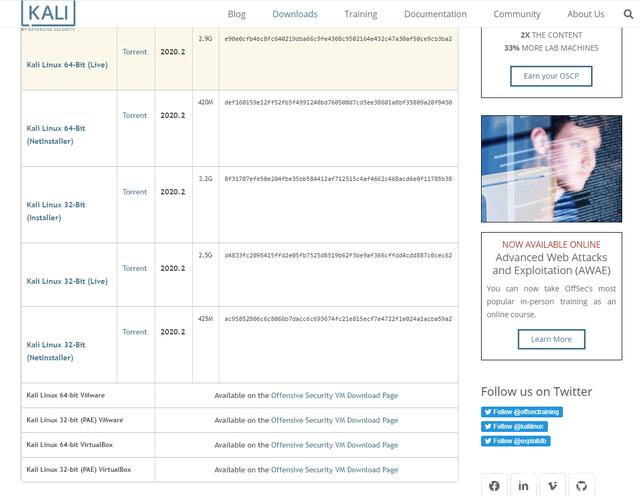
Task: Open the GitHub social icon
Action: point(581,485)
